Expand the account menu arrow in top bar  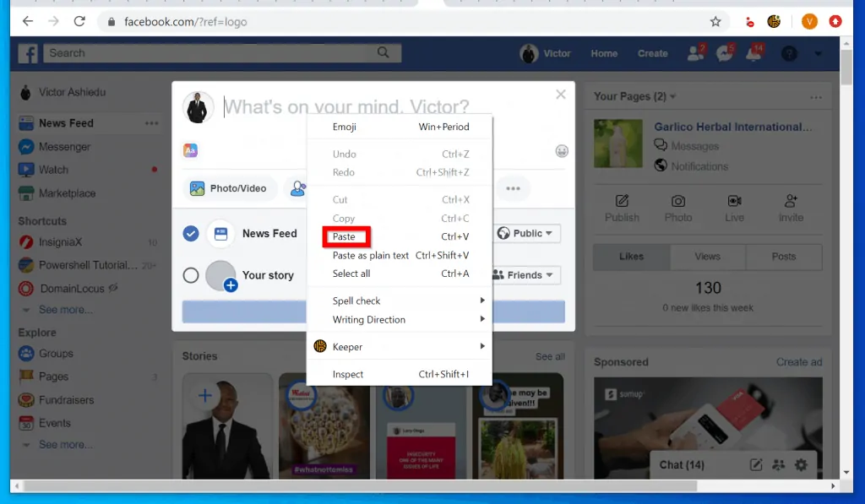tap(818, 53)
